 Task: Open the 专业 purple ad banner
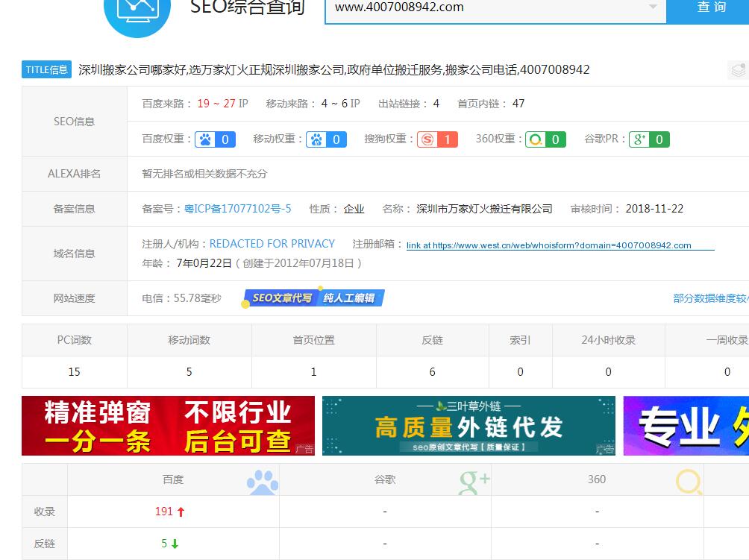click(x=686, y=425)
